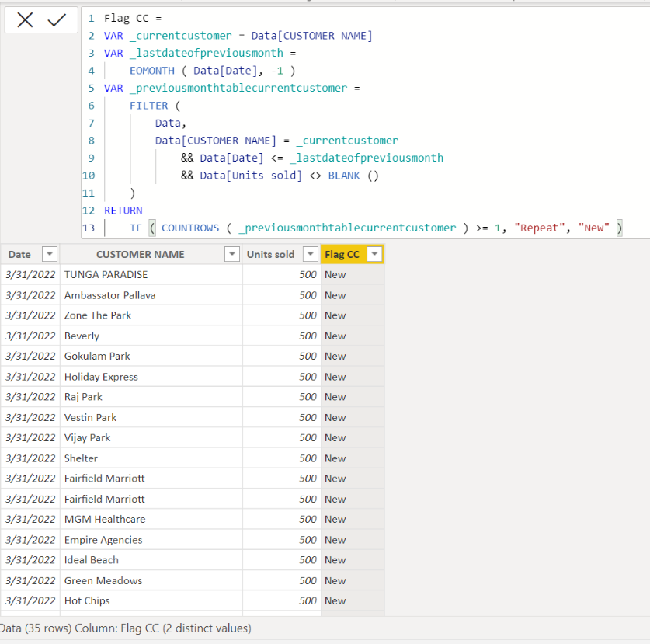Click the Flag CC value for Hot Chips

[x=353, y=600]
